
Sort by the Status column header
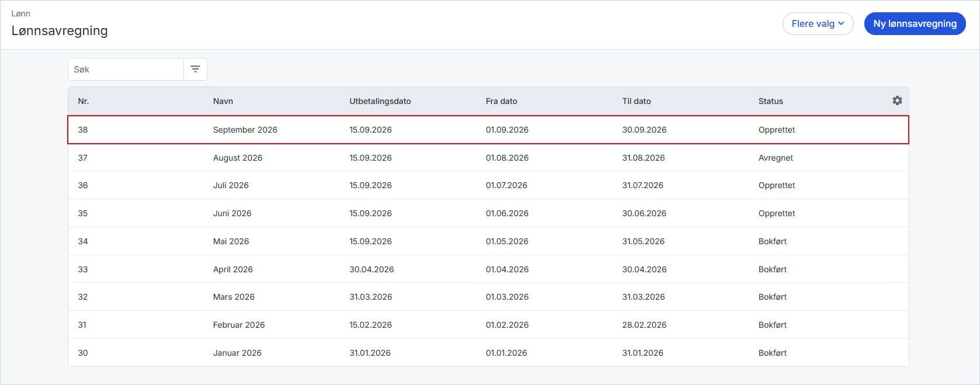[x=770, y=101]
